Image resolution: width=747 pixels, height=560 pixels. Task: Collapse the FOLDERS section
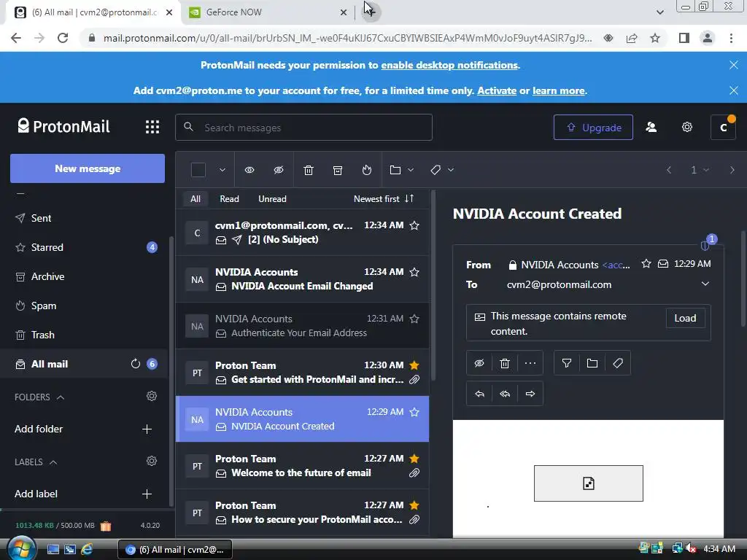point(61,397)
